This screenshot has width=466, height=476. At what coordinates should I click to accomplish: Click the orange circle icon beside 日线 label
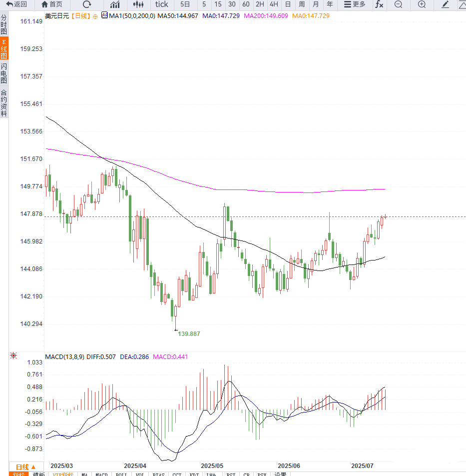tap(95, 16)
